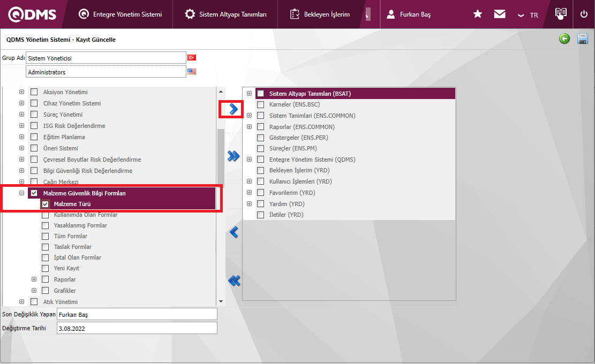Click the gear icon of Sistem Altyapı Tanımları
This screenshot has height=364, width=595.
coord(190,14)
